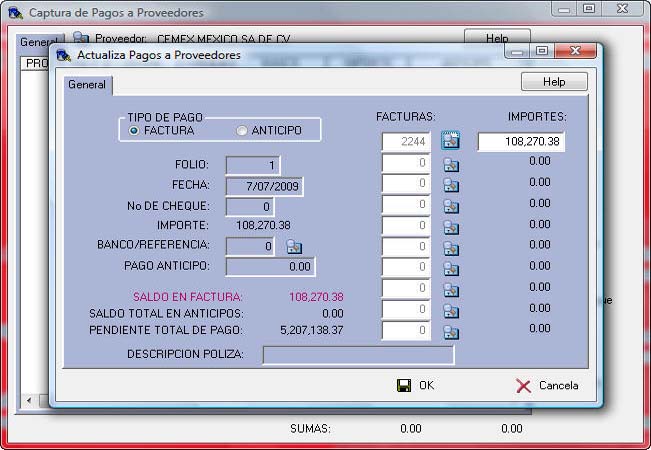Switch to General tab in Actualiza Pagos dialog
Screen dimensions: 651x450
[87, 85]
